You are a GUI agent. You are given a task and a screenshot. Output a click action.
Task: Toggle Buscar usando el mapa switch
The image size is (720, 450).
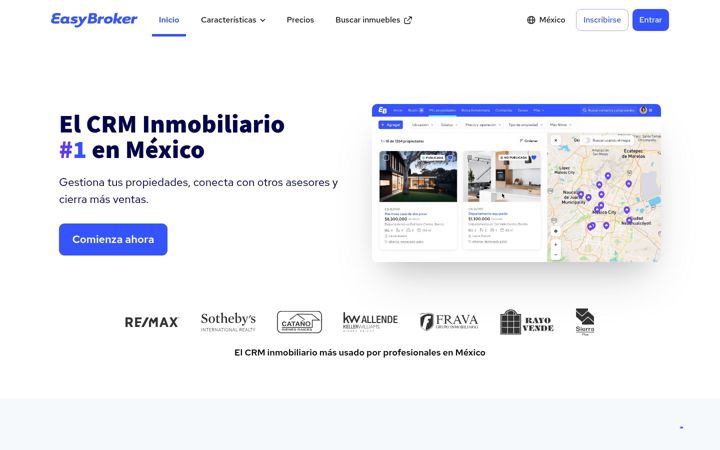pos(585,141)
